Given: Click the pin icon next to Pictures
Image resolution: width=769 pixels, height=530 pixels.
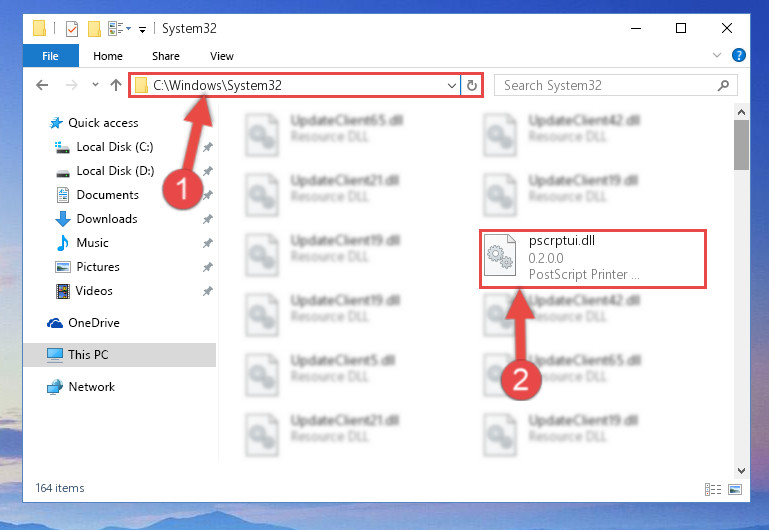Looking at the screenshot, I should click(208, 267).
